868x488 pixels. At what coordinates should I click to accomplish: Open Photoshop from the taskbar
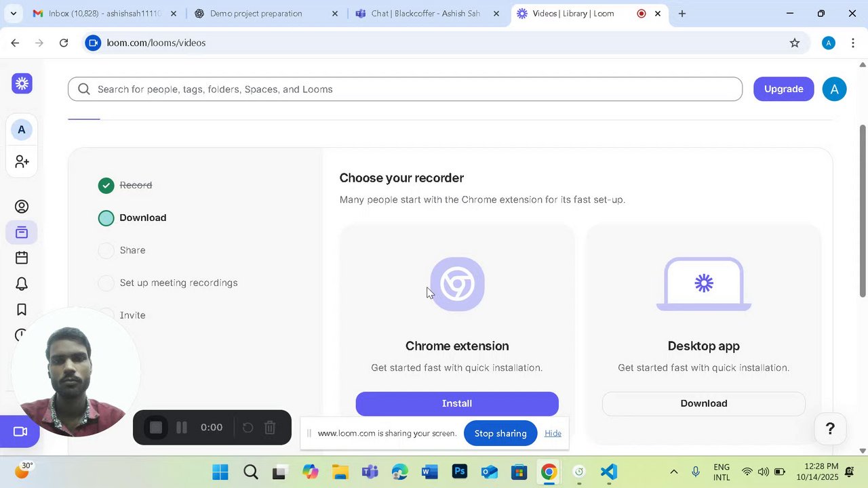click(x=459, y=472)
